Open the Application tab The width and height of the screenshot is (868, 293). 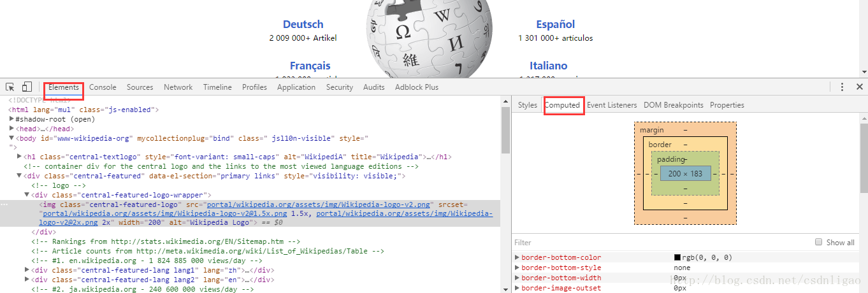tap(296, 87)
